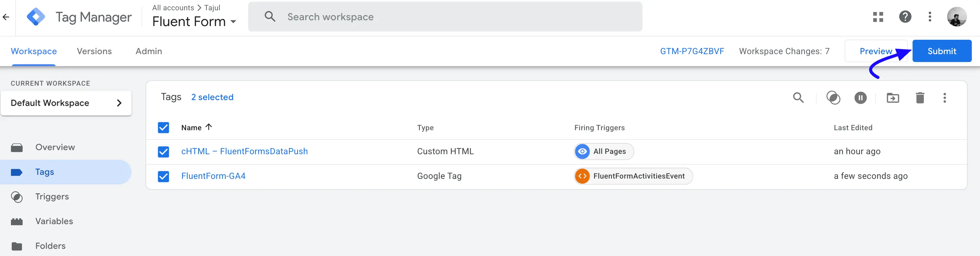Open the Fluent Form container dropdown
980x256 pixels.
[x=194, y=21]
